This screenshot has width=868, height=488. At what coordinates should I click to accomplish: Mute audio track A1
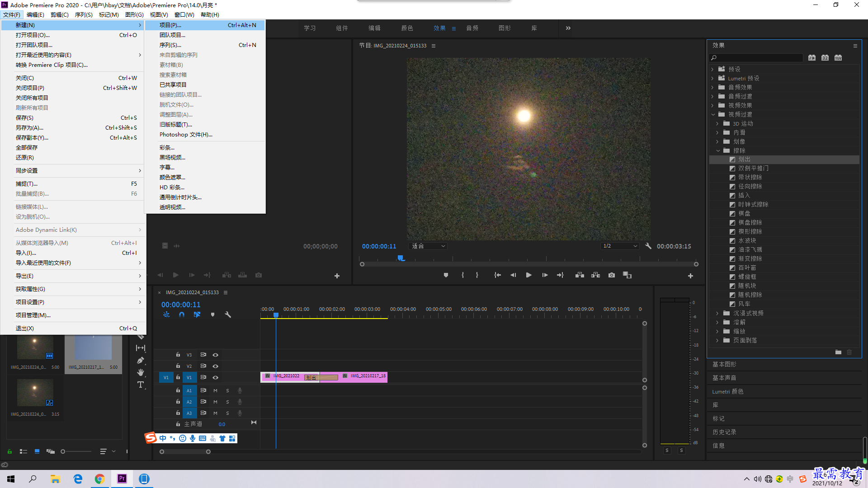(x=215, y=391)
